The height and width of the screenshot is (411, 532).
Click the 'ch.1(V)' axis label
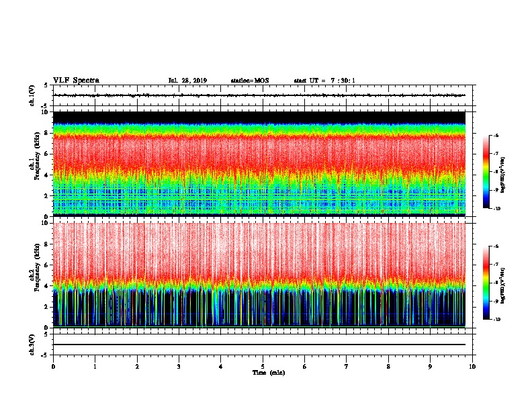[x=32, y=95]
